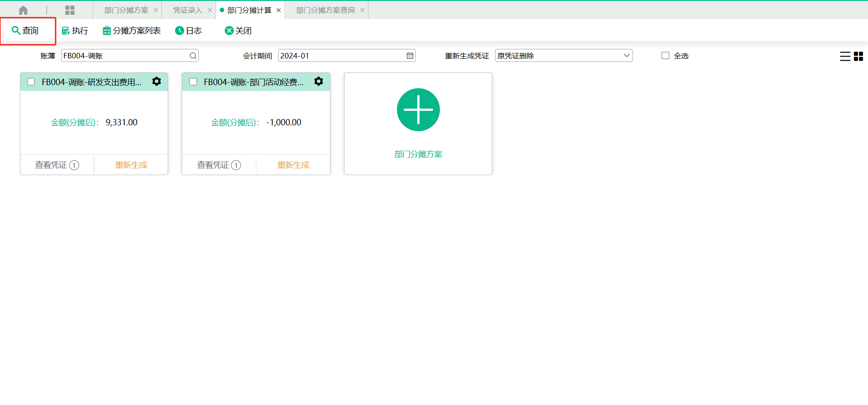Toggle the 全选 checkbox
The height and width of the screenshot is (405, 868).
(665, 55)
